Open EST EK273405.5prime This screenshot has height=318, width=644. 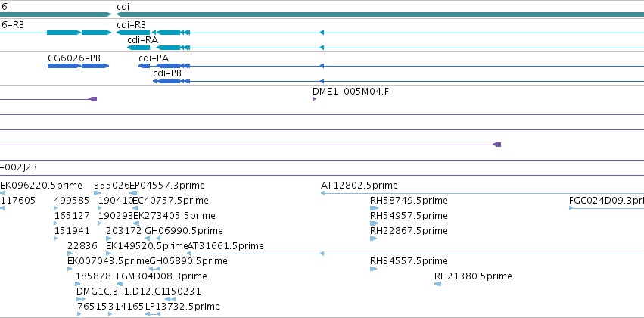pos(174,216)
